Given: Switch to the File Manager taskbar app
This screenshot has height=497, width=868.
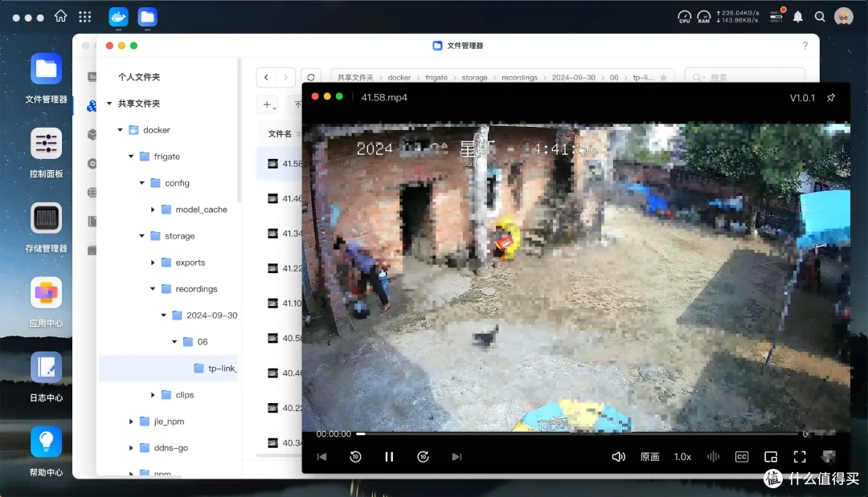Looking at the screenshot, I should pos(147,17).
